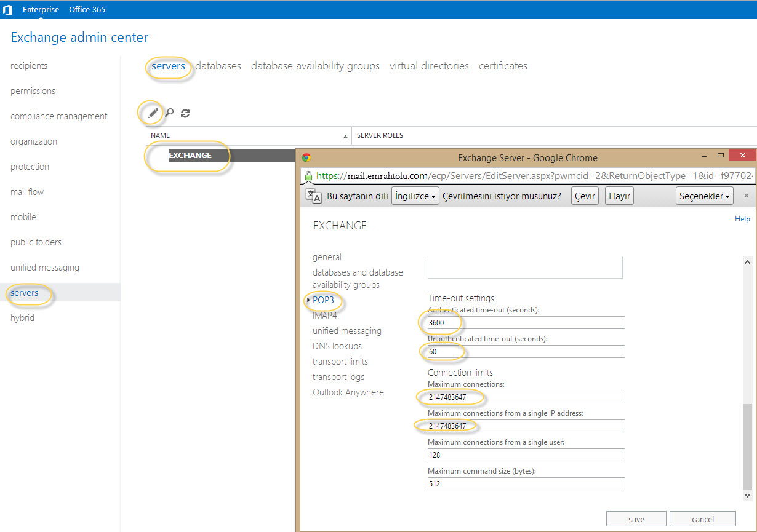Open unified messaging in left sidebar
Image resolution: width=757 pixels, height=532 pixels.
[45, 268]
